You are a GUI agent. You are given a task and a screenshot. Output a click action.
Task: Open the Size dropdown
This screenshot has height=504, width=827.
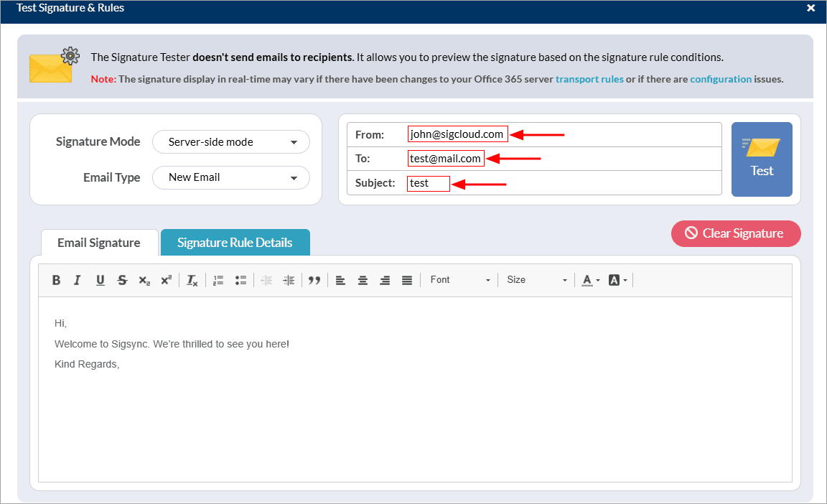(x=536, y=280)
